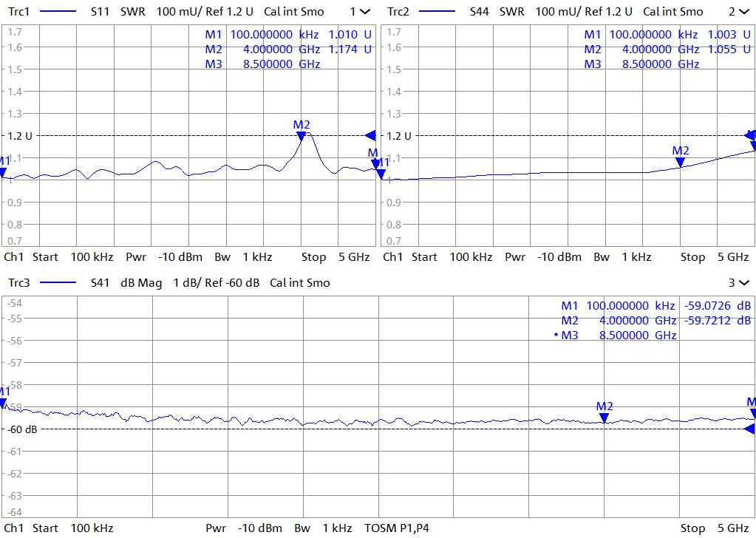Click the M2 marker on the S44 trace
Screen dimensions: 756x538
pyautogui.click(x=681, y=161)
